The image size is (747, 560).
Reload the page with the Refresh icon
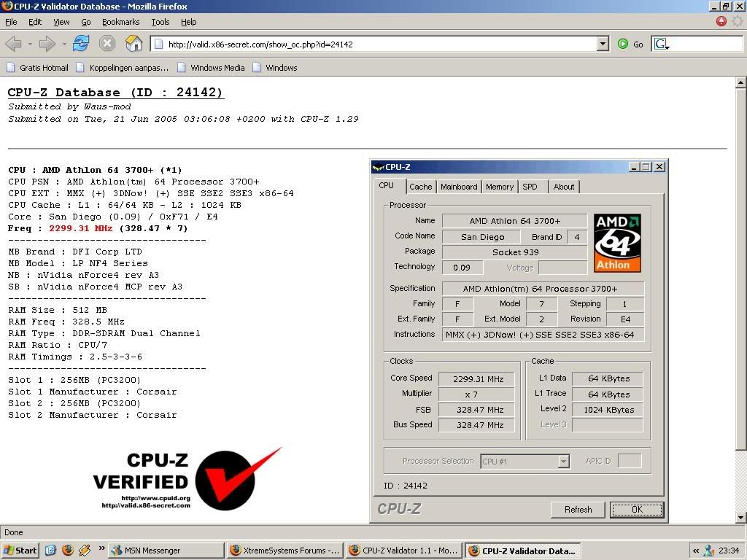[81, 44]
